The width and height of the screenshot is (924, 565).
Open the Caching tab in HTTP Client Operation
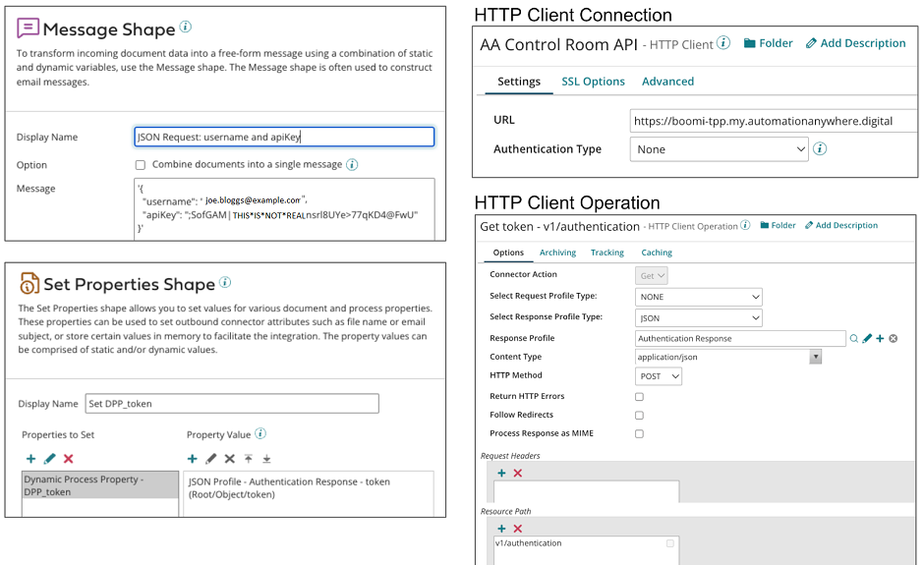[657, 253]
